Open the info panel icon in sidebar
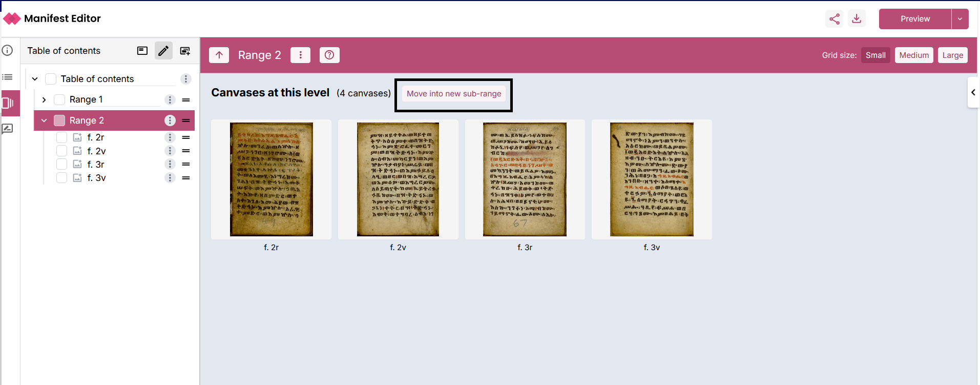The width and height of the screenshot is (980, 385). 8,50
